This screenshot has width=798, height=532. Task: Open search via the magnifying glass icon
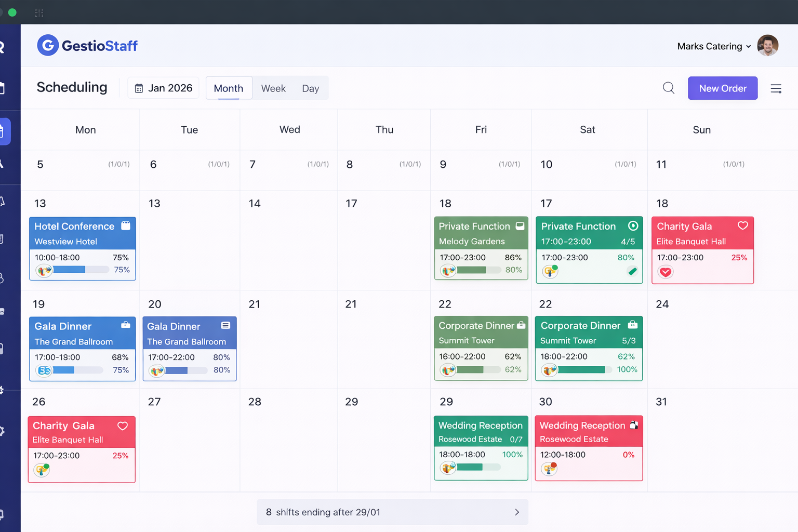point(669,88)
